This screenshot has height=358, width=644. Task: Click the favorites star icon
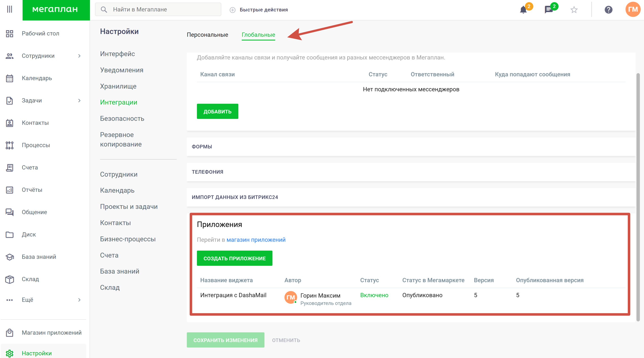574,10
